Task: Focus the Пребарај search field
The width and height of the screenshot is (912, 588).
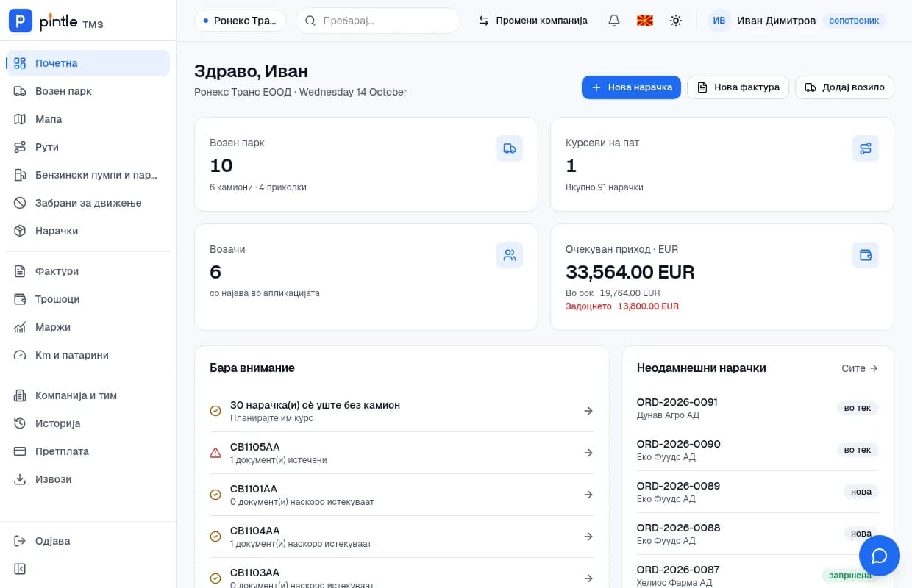Action: click(x=378, y=21)
